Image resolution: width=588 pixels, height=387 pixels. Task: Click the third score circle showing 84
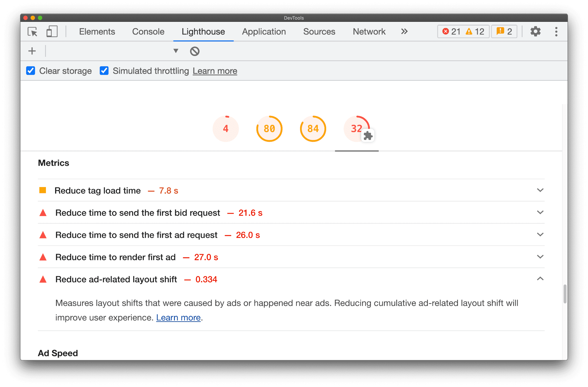pyautogui.click(x=313, y=129)
